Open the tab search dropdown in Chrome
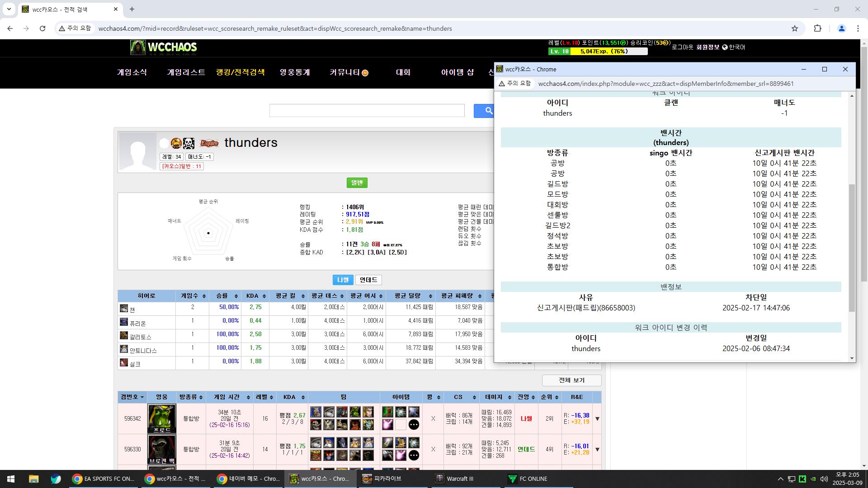Viewport: 868px width, 488px height. (x=9, y=9)
